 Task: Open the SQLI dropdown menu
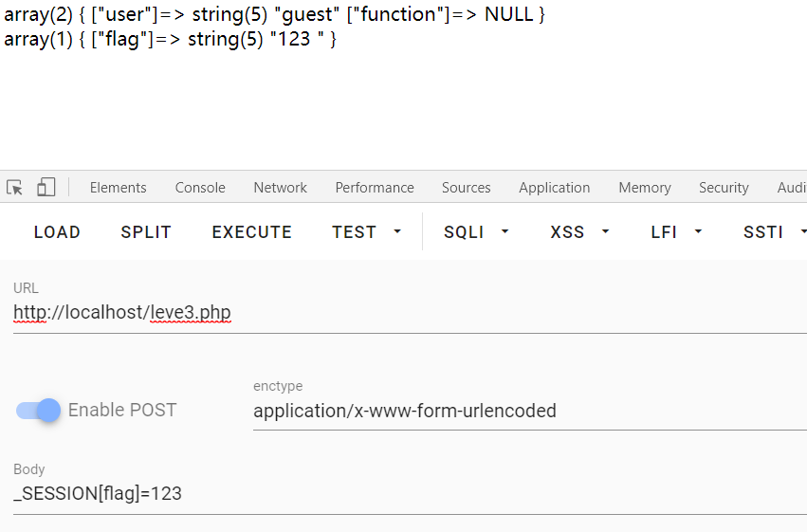point(476,232)
